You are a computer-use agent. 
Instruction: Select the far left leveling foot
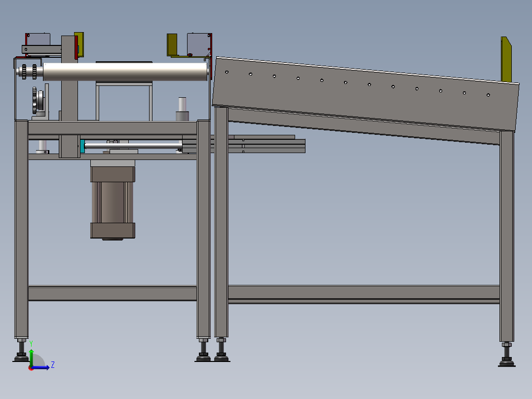[x=21, y=351]
